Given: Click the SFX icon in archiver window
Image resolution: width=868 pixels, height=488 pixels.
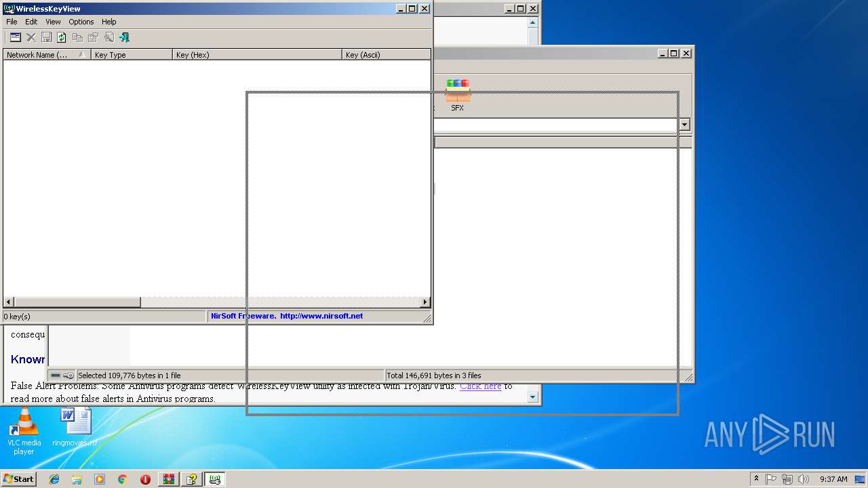Looking at the screenshot, I should coord(458,96).
